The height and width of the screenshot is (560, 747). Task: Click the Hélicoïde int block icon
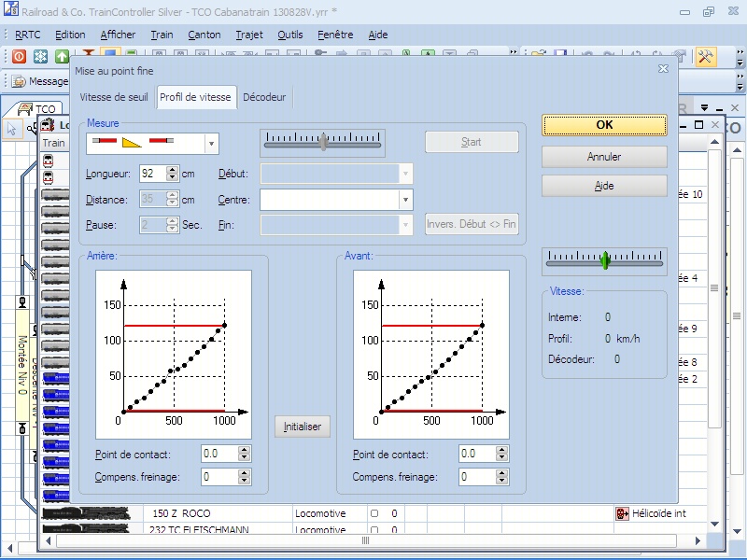click(x=622, y=513)
